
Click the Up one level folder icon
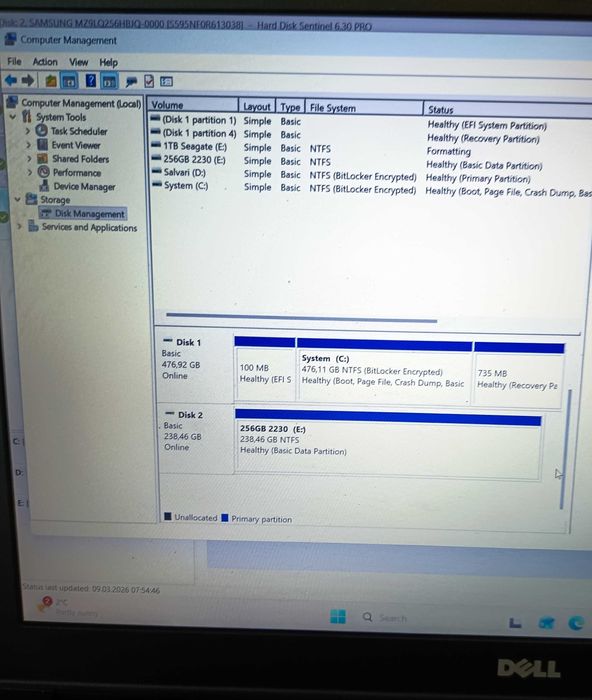click(x=51, y=81)
